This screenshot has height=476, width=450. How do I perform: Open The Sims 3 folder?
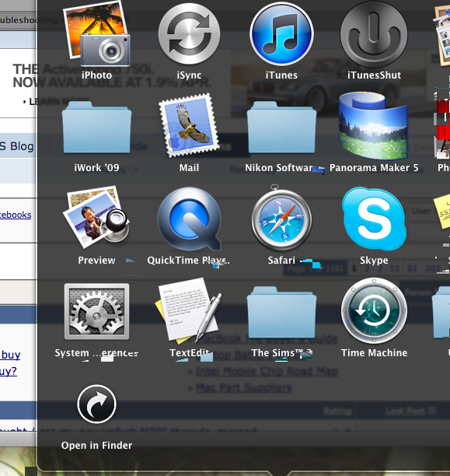point(281,313)
